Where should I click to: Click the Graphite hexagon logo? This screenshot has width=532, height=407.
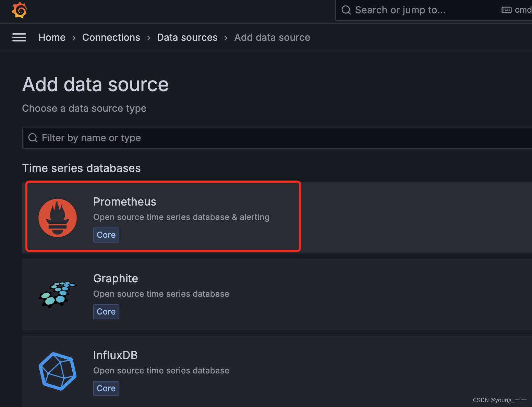click(57, 295)
